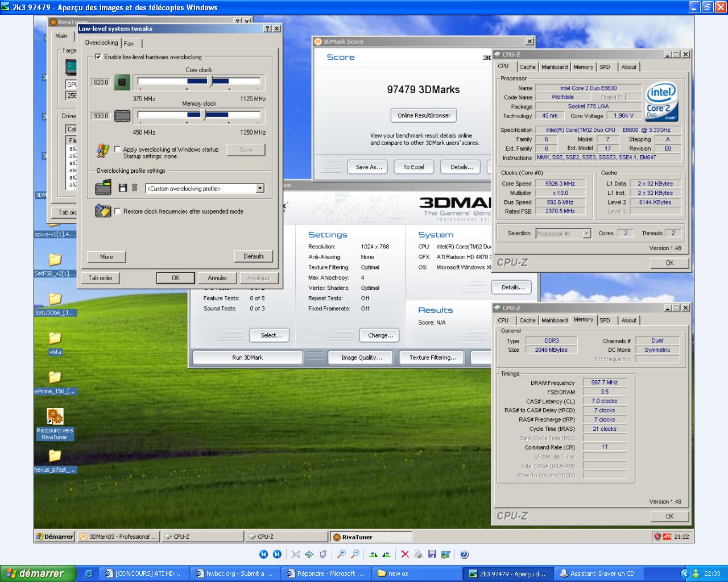Open the démarrer start menu

38,573
